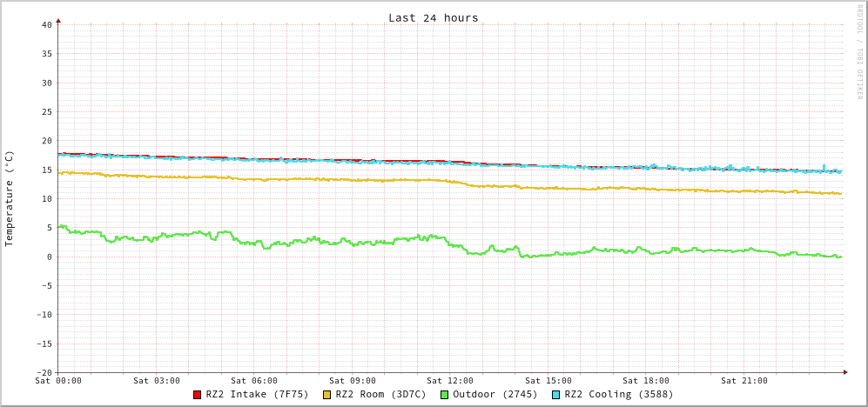The height and width of the screenshot is (407, 868).
Task: Select the RZ2 Room (3D7C) legend label
Action: tap(380, 394)
